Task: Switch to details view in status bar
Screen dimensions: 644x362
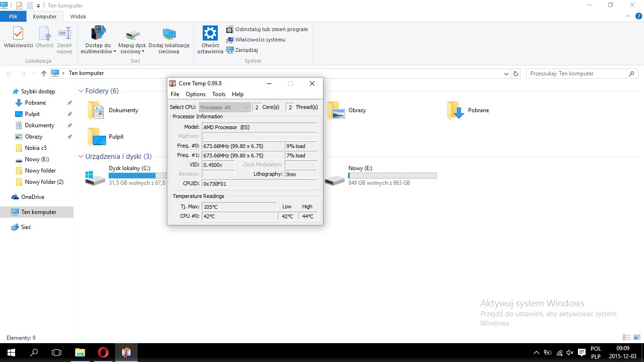Action: point(627,337)
